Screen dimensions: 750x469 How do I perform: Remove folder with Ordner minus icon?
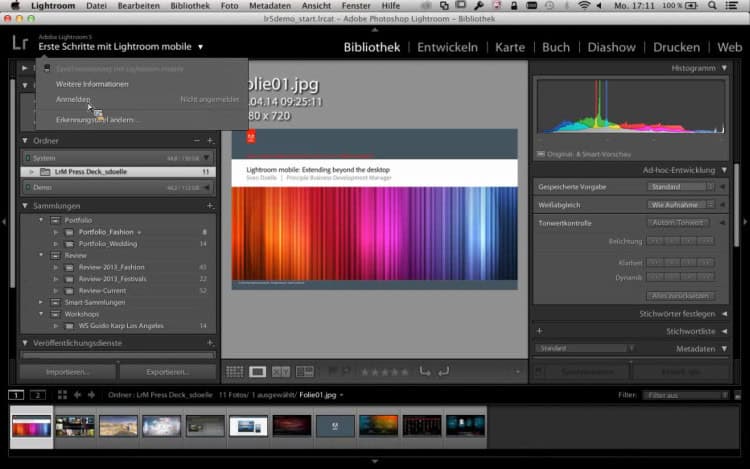click(x=197, y=141)
